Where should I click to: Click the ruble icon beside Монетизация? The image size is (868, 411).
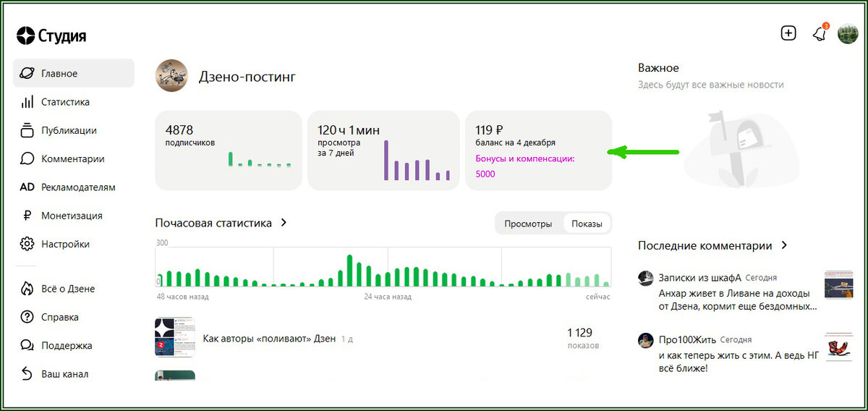(27, 216)
